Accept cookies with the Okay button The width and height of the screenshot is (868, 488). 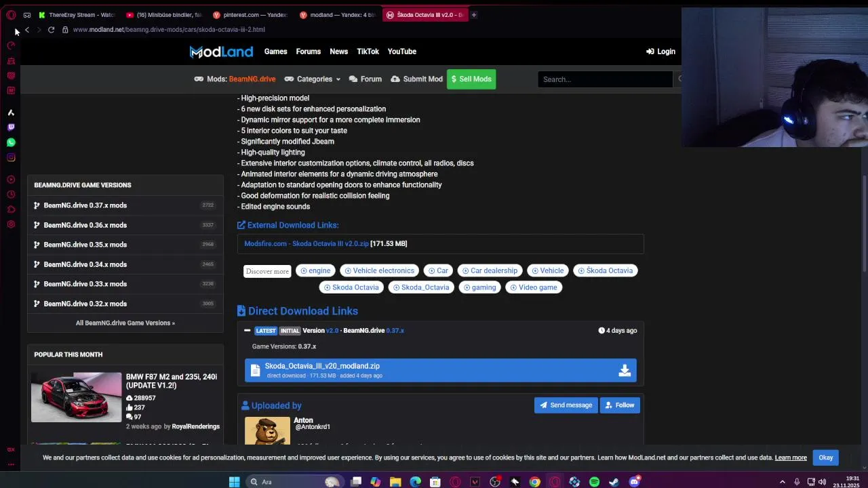(x=825, y=457)
